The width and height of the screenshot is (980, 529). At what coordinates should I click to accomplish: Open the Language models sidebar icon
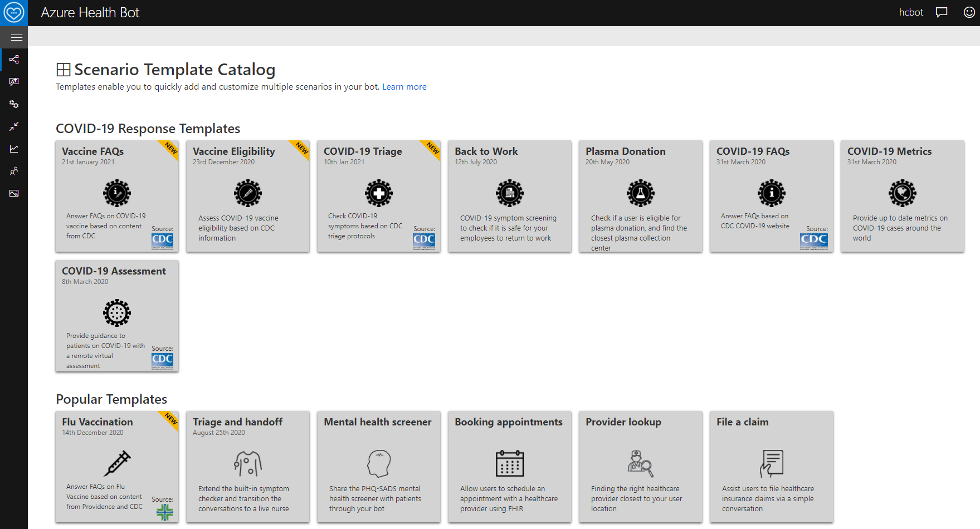tap(14, 82)
